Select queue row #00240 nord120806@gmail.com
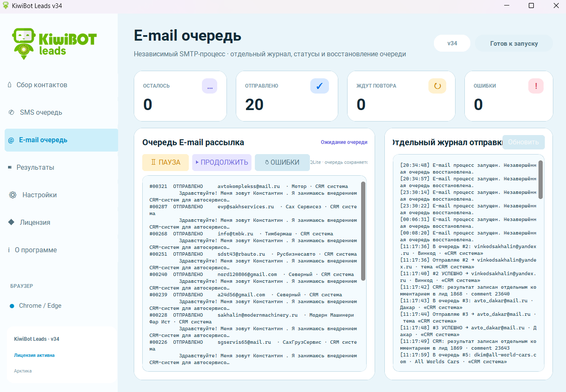 (x=253, y=281)
